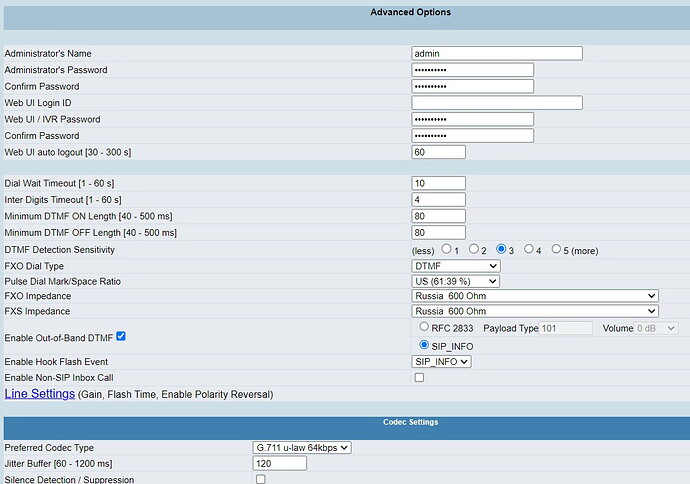This screenshot has height=484, width=690.
Task: Open FXO Dial Type dropdown
Action: coord(456,266)
